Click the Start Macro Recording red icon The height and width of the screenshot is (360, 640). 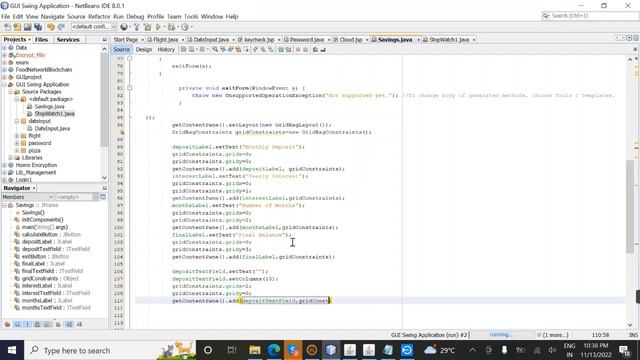[298, 49]
